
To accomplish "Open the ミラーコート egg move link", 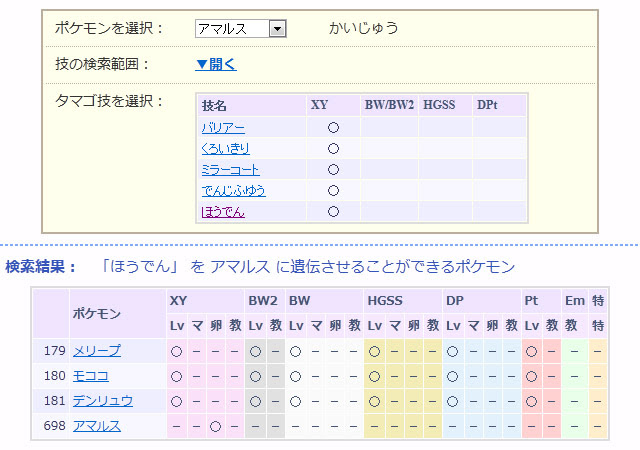I will pyautogui.click(x=231, y=170).
